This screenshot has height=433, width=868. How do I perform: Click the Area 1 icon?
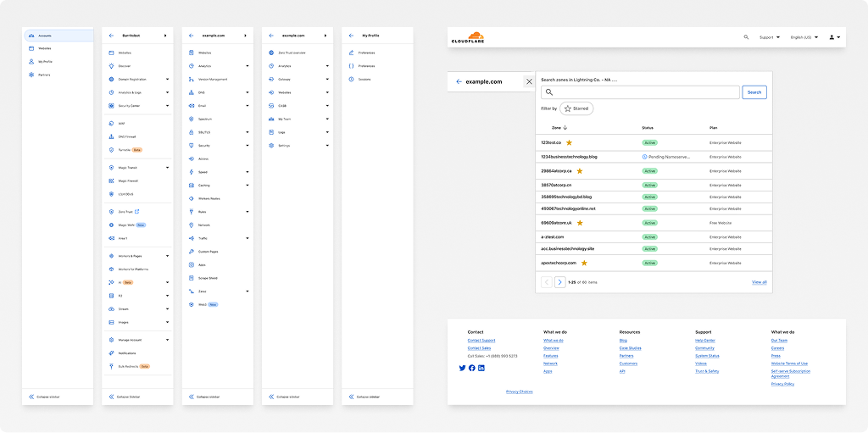tap(111, 238)
